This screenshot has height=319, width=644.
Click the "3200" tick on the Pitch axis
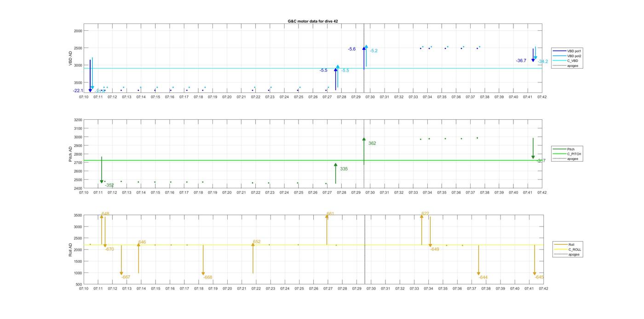click(x=78, y=120)
